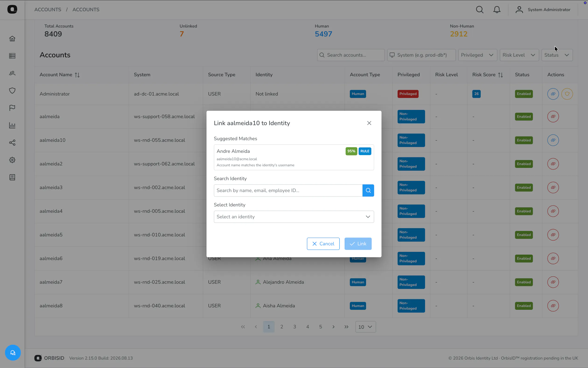Viewport: 588px width, 368px height.
Task: Click Search accounts input field
Action: click(x=351, y=55)
